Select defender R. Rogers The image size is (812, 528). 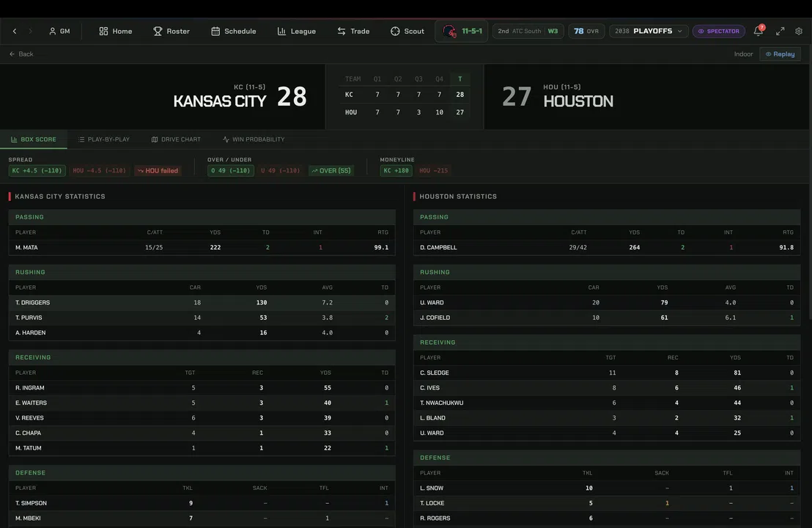coord(607,518)
